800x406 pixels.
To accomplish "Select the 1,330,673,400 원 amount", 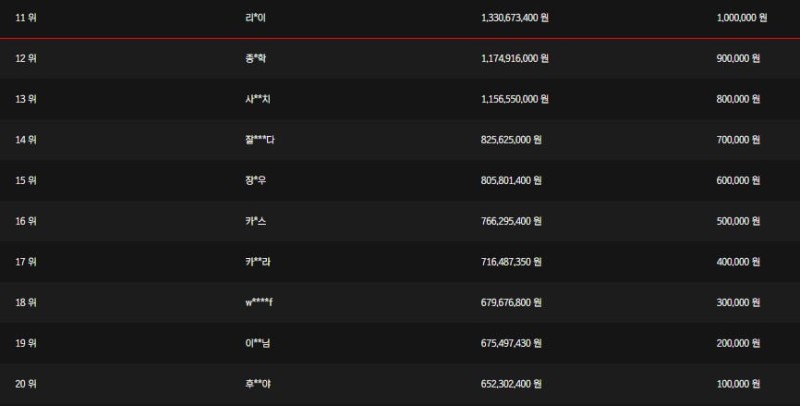I will (514, 17).
